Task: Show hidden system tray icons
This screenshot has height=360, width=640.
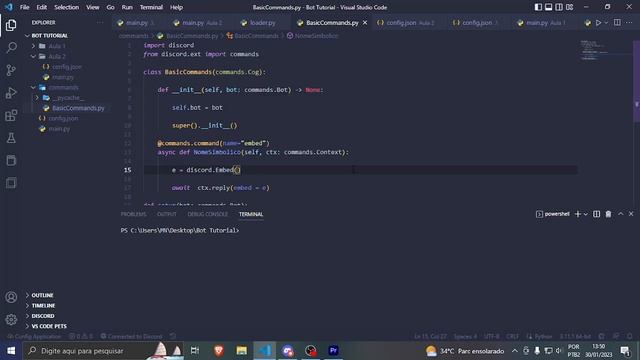Action: (515, 351)
